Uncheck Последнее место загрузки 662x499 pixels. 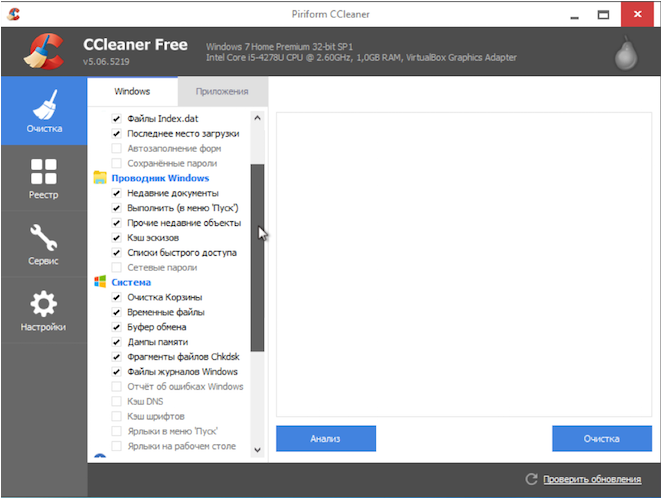coord(117,133)
